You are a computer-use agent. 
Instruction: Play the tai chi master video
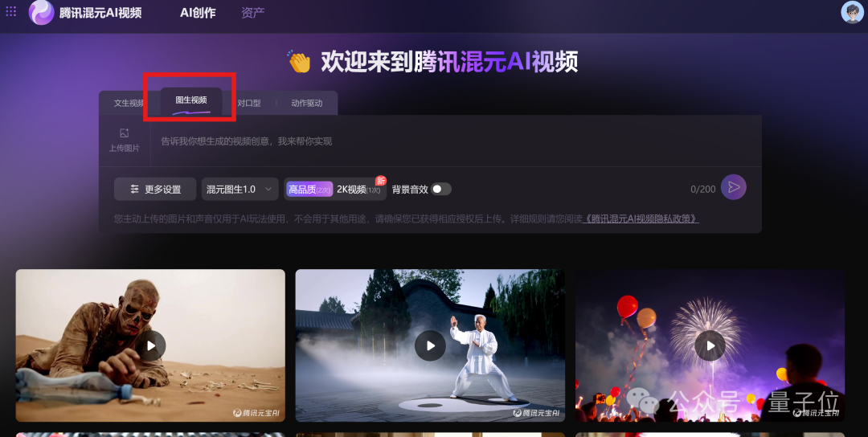point(430,345)
